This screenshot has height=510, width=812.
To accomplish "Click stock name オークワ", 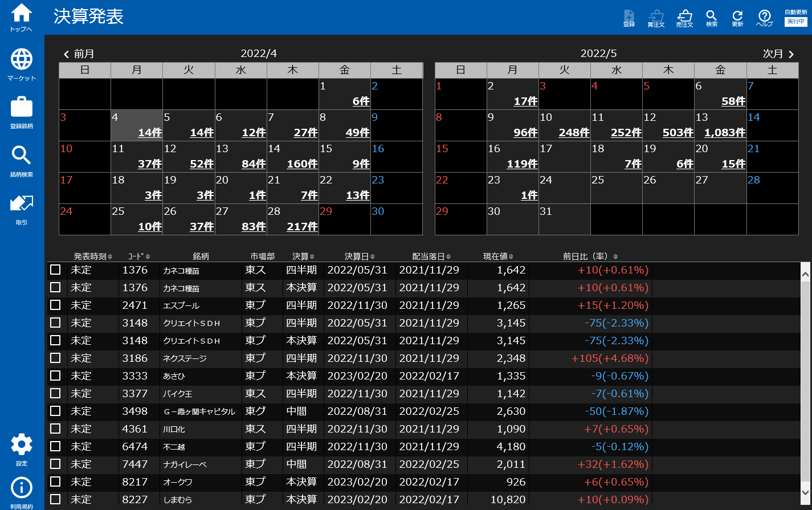I will click(177, 482).
